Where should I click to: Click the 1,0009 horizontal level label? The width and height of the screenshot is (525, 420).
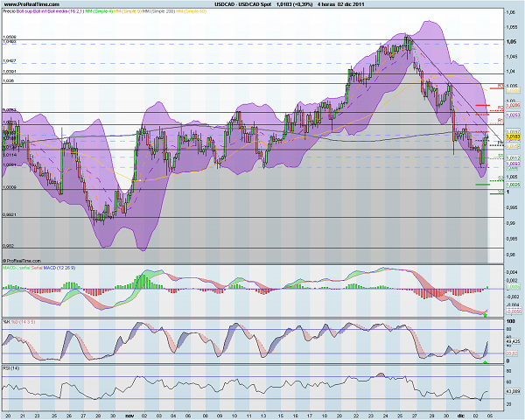[x=10, y=187]
